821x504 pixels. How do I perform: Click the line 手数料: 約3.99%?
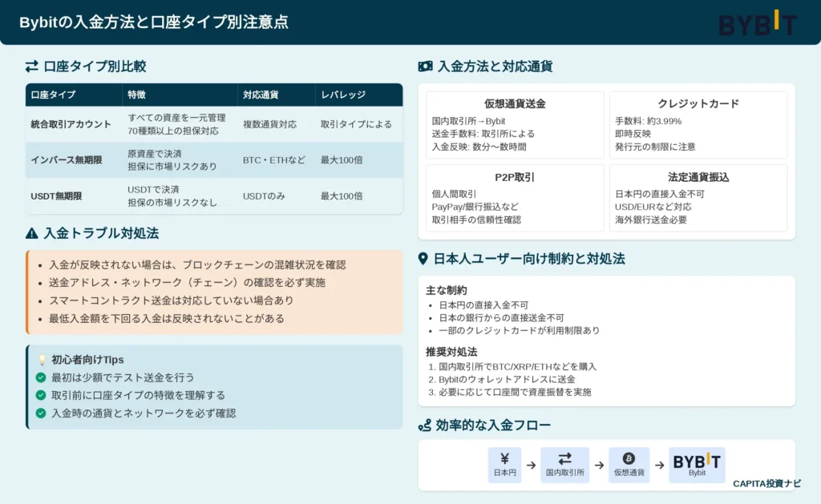(x=648, y=121)
